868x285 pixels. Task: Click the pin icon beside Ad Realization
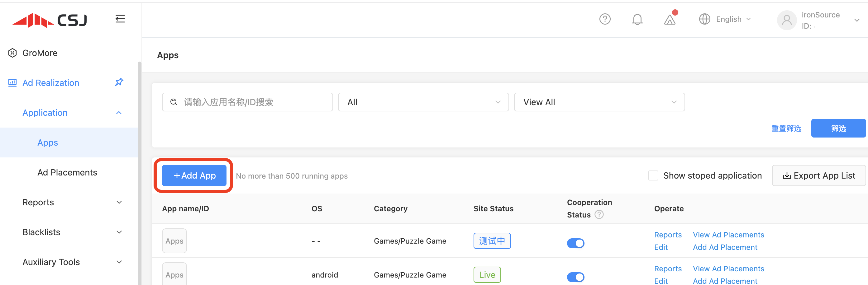pyautogui.click(x=119, y=82)
